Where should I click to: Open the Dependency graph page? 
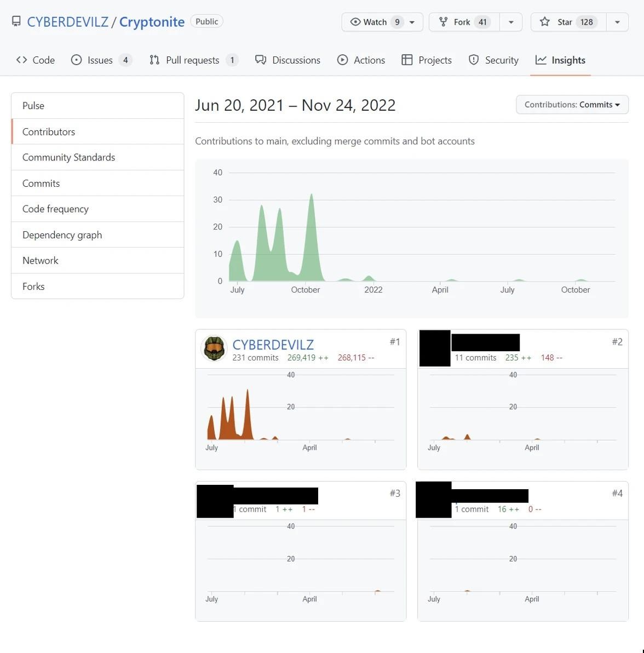(x=97, y=235)
